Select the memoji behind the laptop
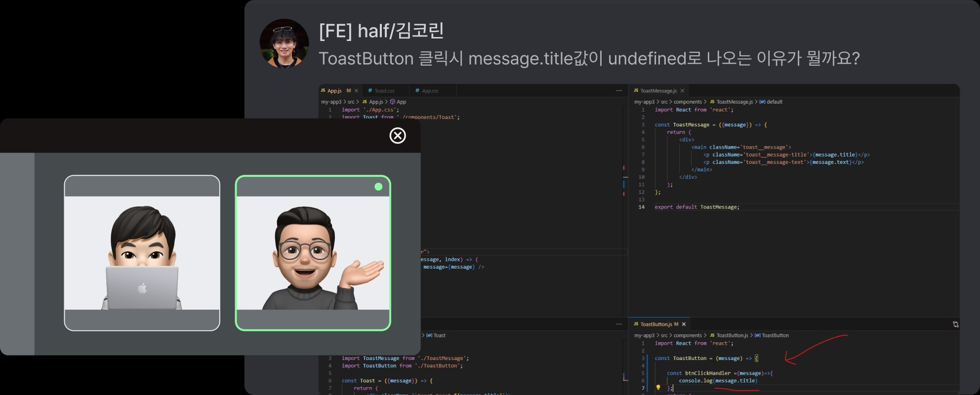This screenshot has width=980, height=395. (x=142, y=253)
